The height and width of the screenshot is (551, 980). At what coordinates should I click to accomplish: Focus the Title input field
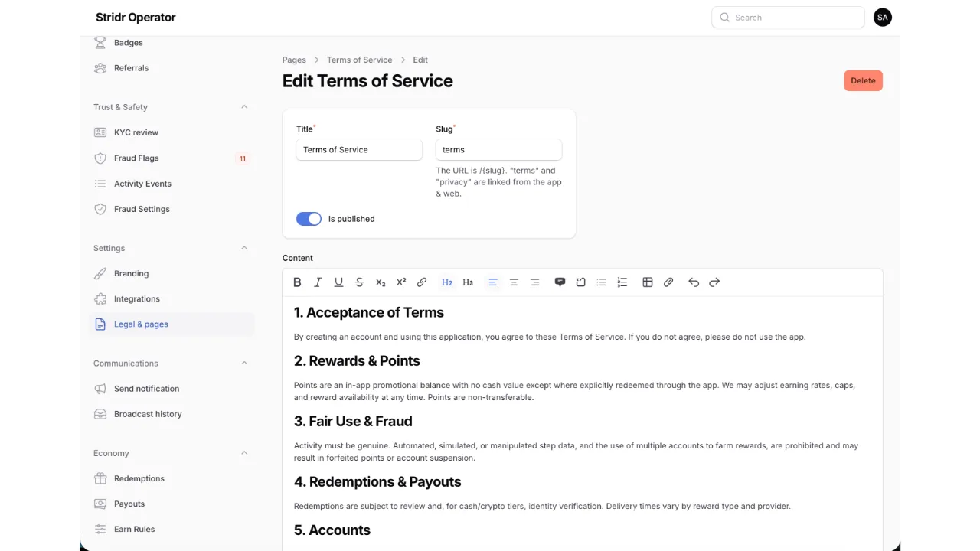tap(359, 150)
